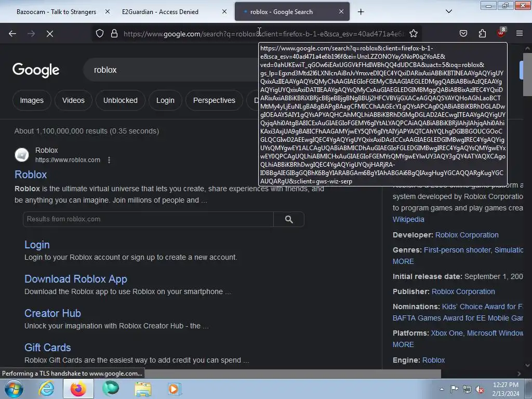Apply the Perspectives search chip
Viewport: 532px width, 399px height.
(214, 100)
